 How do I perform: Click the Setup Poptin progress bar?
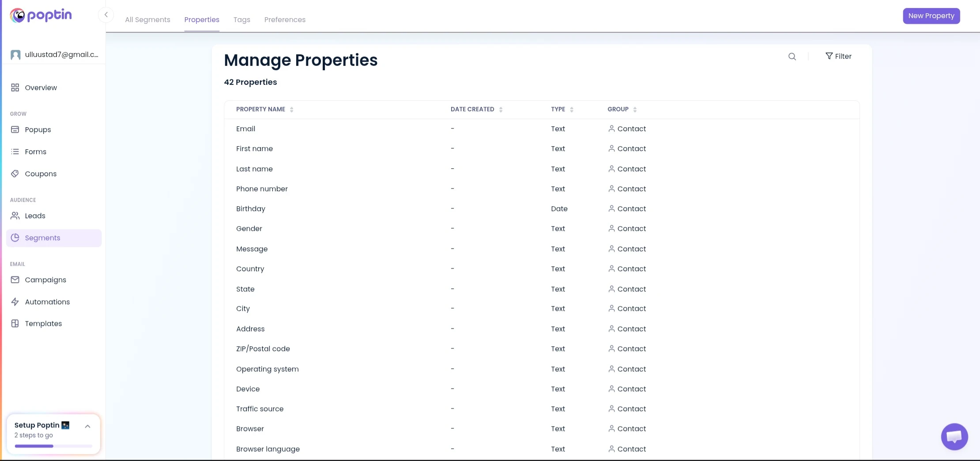(x=53, y=446)
